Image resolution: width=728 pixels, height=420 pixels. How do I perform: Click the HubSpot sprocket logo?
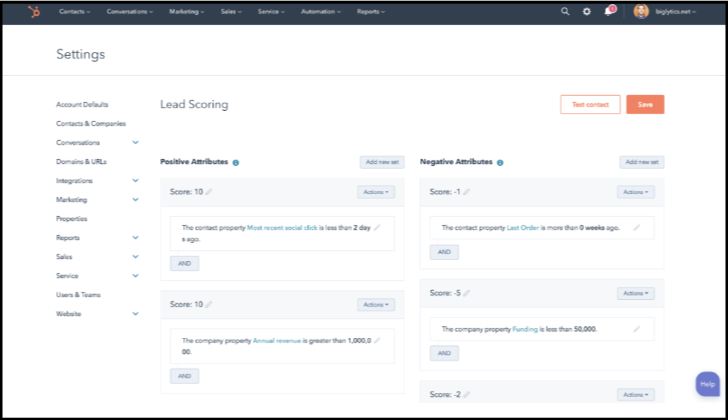click(x=32, y=12)
